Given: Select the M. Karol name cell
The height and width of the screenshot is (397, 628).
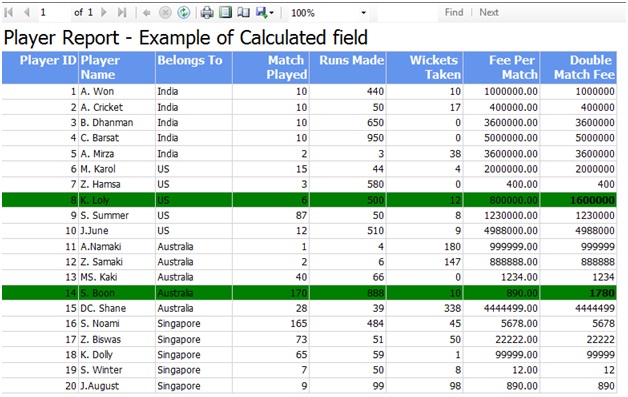Looking at the screenshot, I should point(117,169).
